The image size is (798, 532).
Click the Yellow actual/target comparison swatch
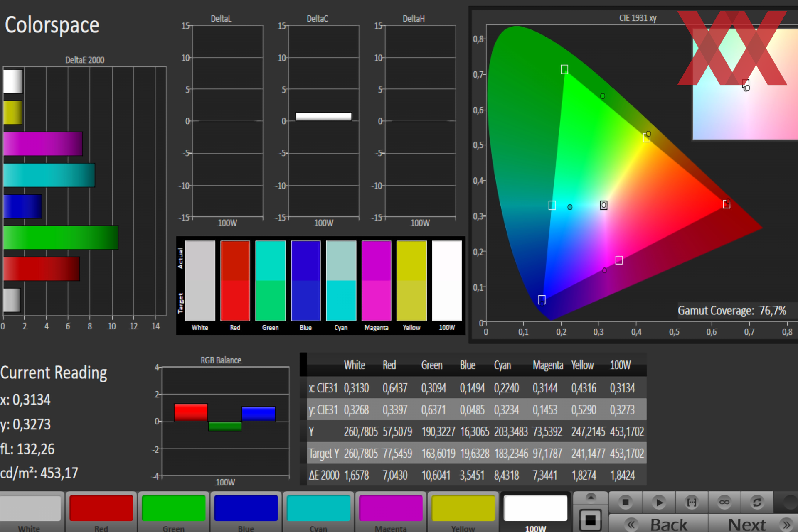(x=412, y=281)
